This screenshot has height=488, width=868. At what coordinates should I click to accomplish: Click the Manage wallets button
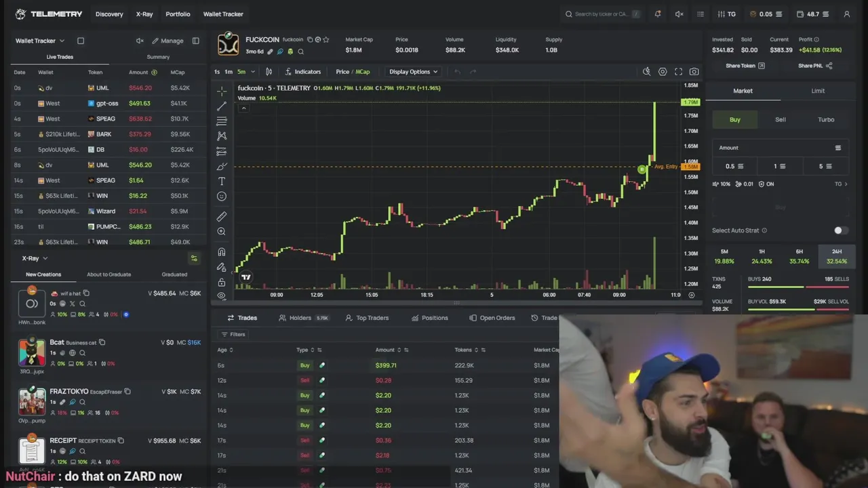coord(167,41)
